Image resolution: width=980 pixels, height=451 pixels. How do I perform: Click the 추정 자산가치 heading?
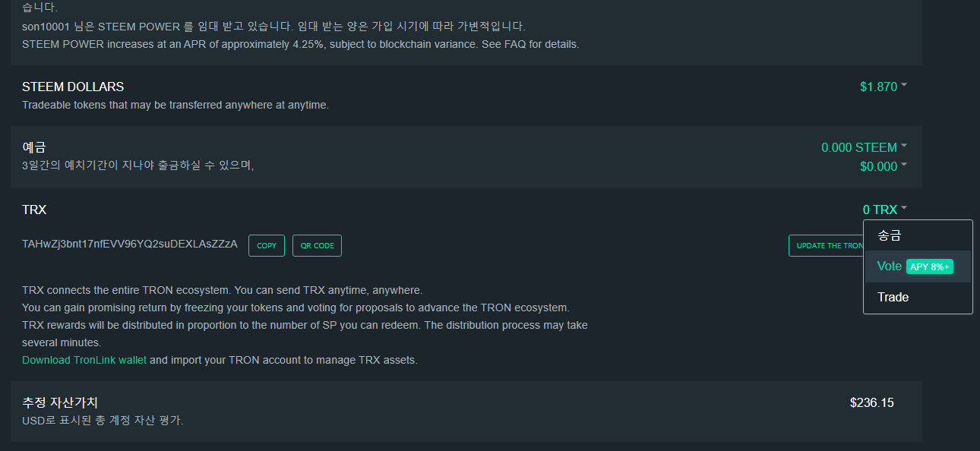click(x=60, y=402)
